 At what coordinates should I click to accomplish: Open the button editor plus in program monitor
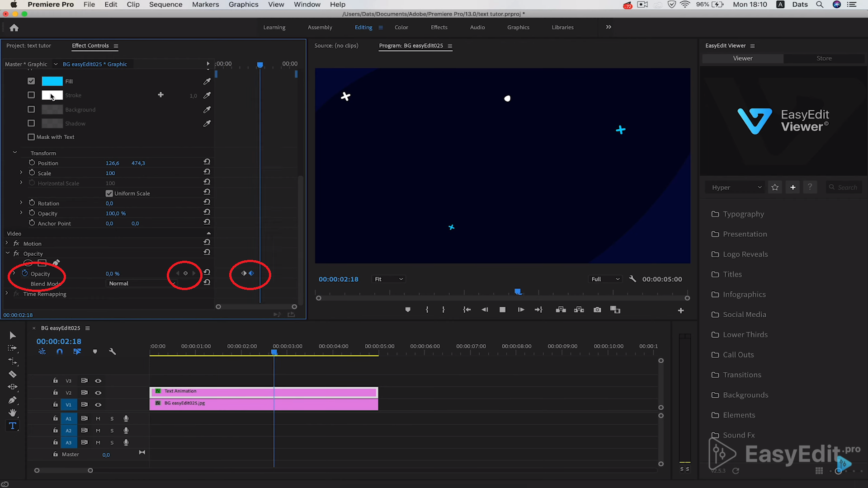coord(681,310)
